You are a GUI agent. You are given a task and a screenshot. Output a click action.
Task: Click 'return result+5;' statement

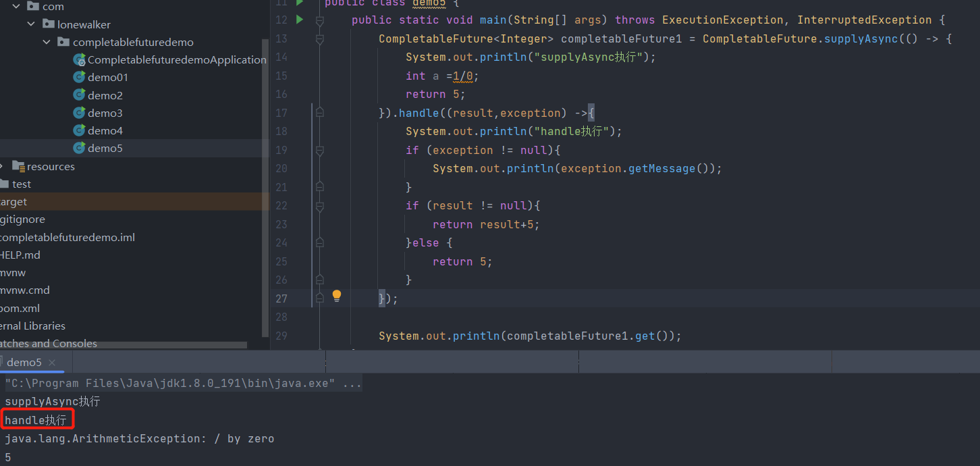tap(487, 224)
